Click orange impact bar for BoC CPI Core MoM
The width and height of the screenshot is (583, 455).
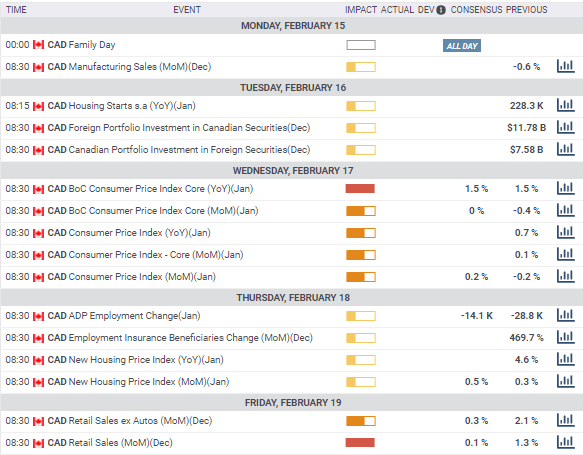(x=361, y=211)
